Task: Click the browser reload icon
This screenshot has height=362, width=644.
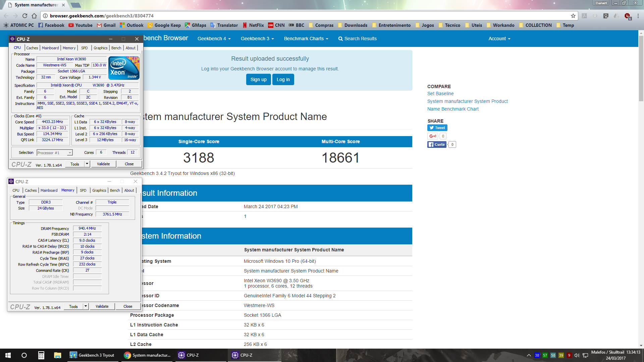Action: tap(24, 16)
